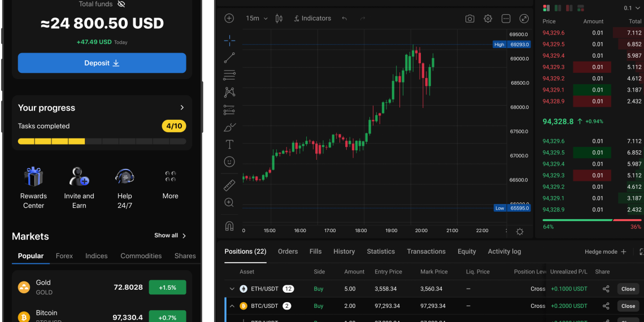Click Show all markets link
Image resolution: width=644 pixels, height=322 pixels.
pos(170,236)
